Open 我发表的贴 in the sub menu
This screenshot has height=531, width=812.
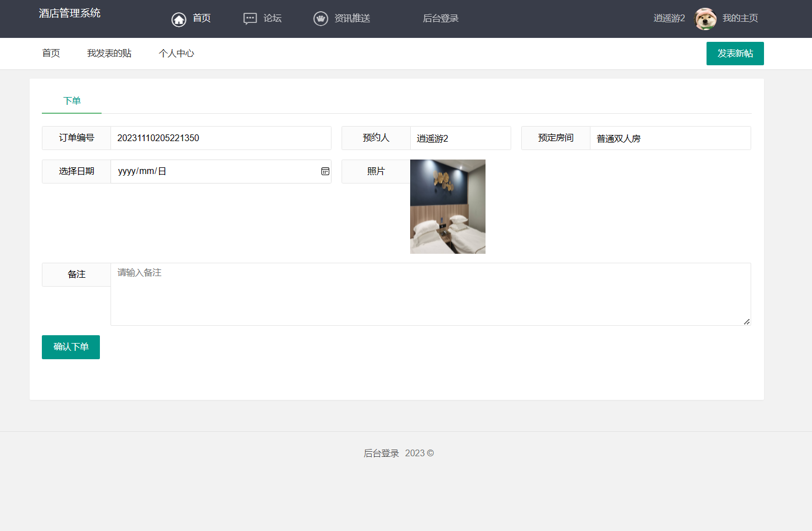tap(109, 54)
